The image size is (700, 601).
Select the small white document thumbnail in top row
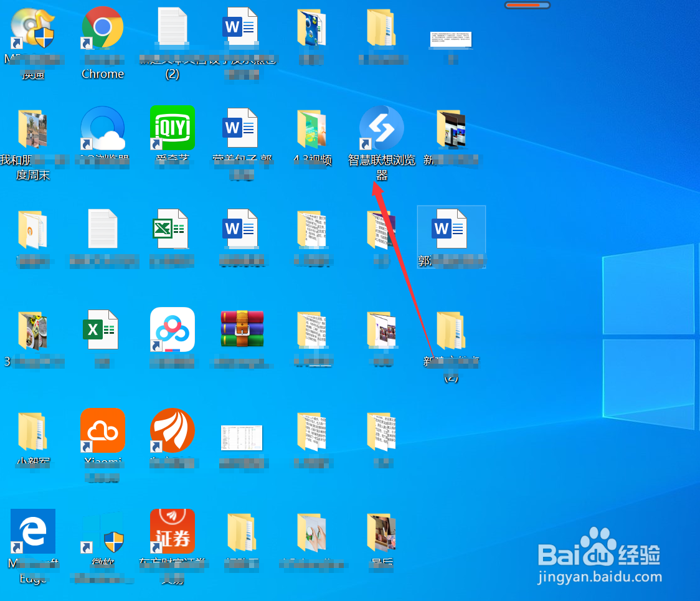pyautogui.click(x=451, y=39)
